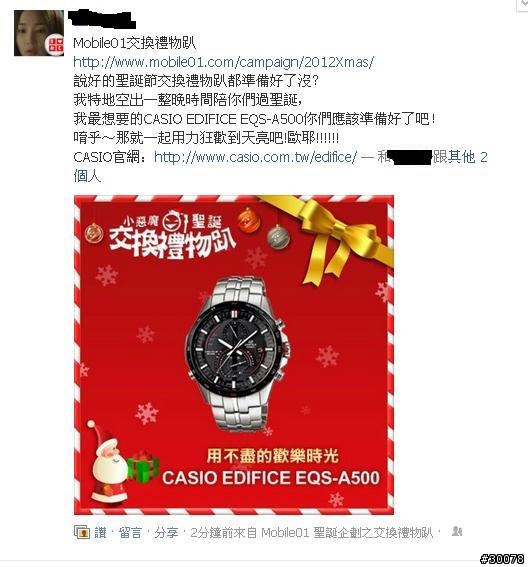Open Mobile01 聖誕企劃之交換禮物趴 app link
528x567 pixels.
pos(347,533)
